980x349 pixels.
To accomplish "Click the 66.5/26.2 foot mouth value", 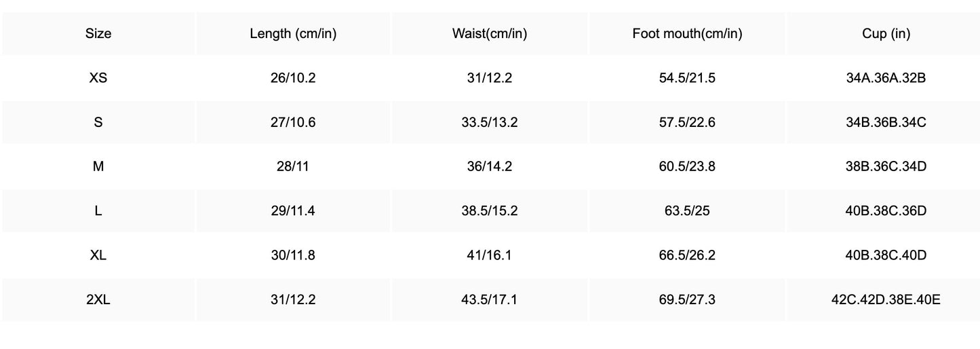I will (x=687, y=255).
